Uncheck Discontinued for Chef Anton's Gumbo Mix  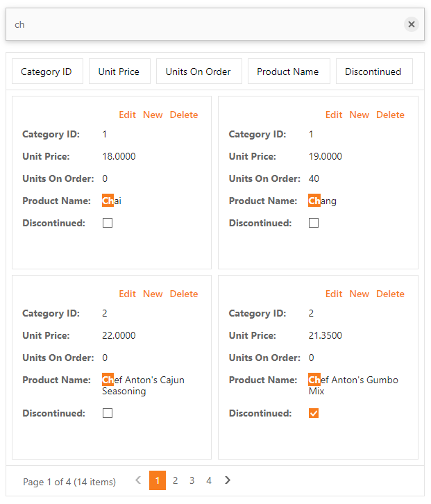(x=314, y=413)
